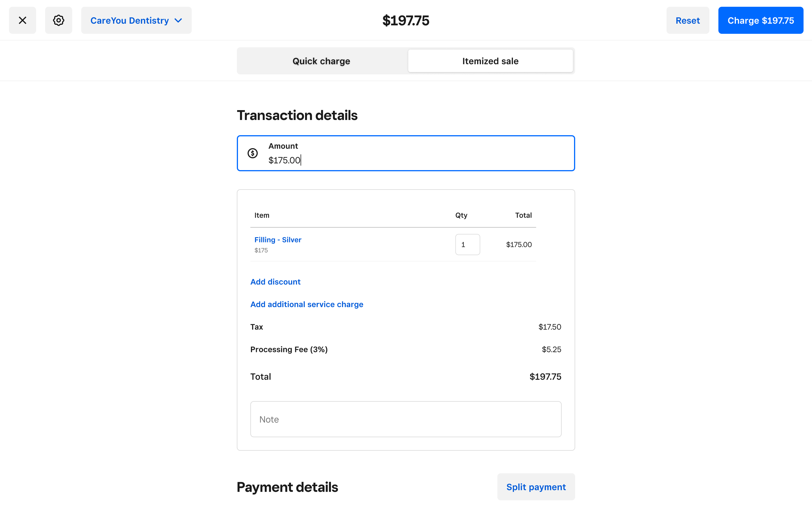
Task: Close the checkout screen with the X
Action: click(22, 20)
